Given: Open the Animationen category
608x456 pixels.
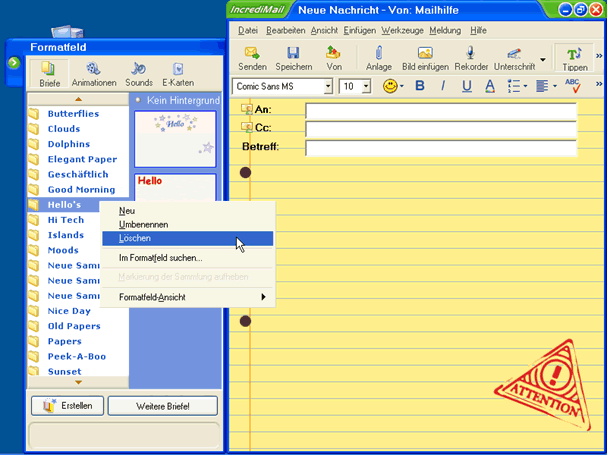Looking at the screenshot, I should 94,74.
